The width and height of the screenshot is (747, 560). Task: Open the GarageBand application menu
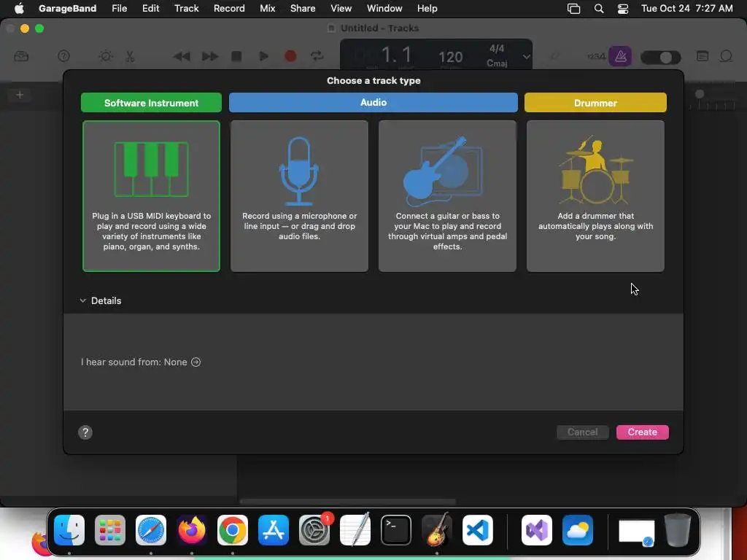67,8
